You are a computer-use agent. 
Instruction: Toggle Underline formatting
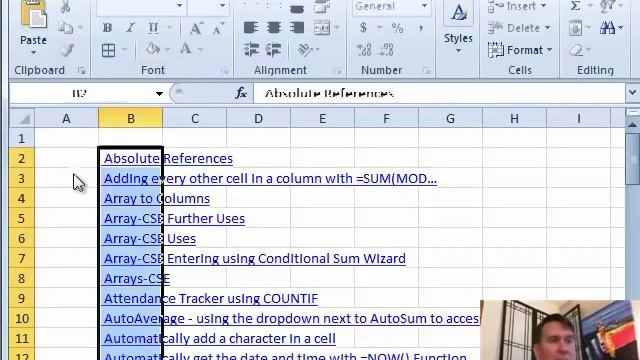(x=153, y=28)
